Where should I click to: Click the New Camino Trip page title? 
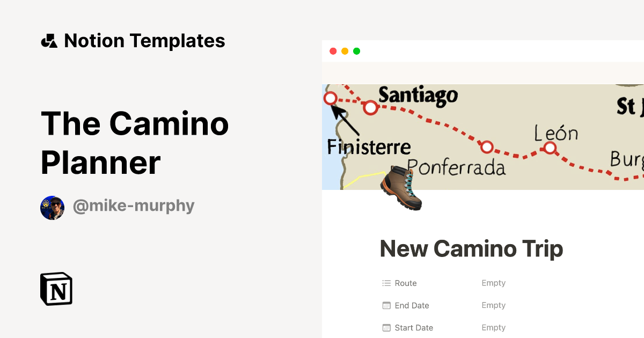(x=471, y=249)
